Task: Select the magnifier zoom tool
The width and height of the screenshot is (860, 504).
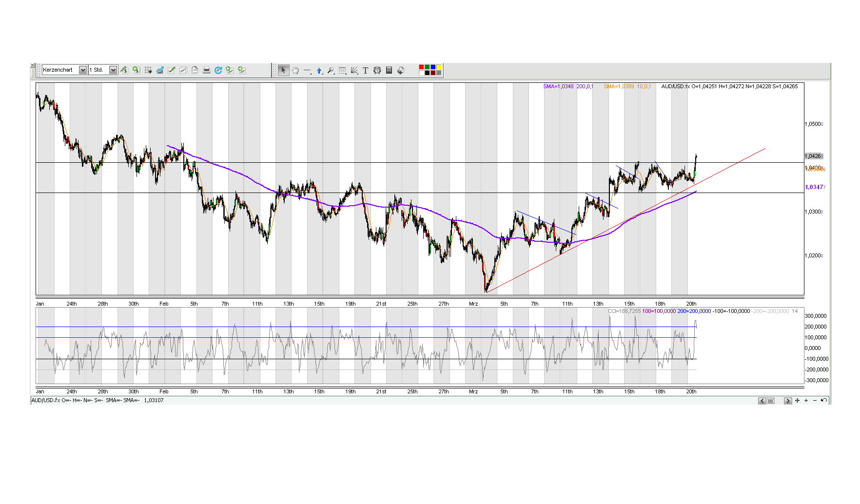Action: (331, 71)
